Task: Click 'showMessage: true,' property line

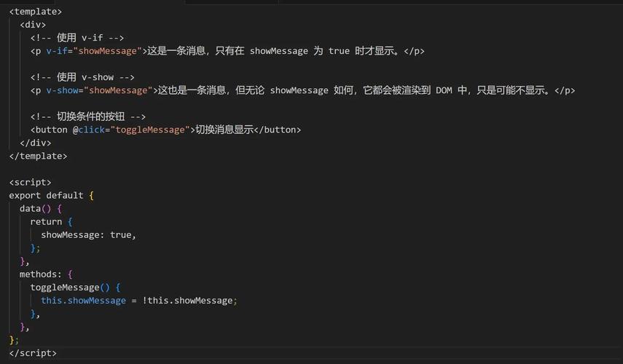Action: click(x=89, y=235)
